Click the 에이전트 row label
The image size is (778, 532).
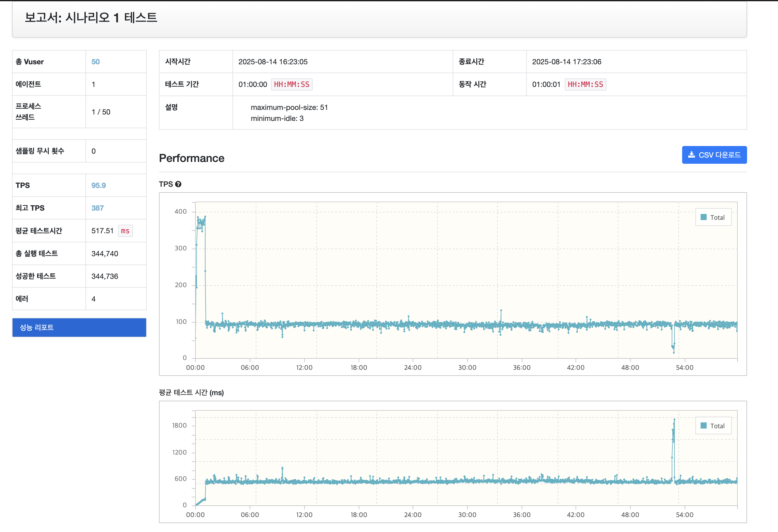coord(28,84)
